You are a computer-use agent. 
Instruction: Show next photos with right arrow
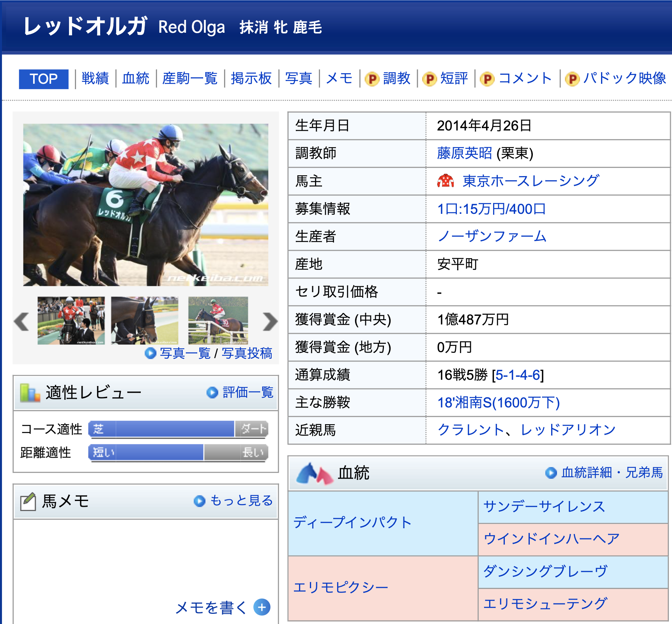coord(270,321)
